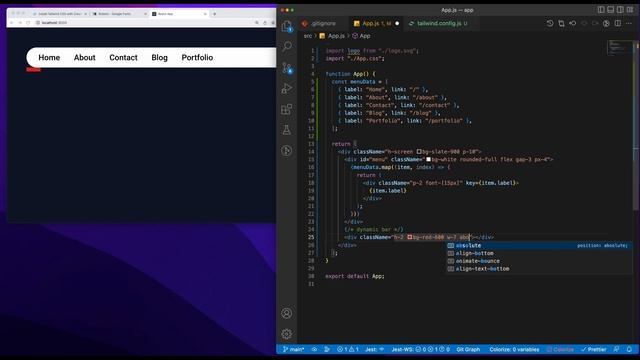The height and width of the screenshot is (360, 640).
Task: Click the open changes icon in editor toolbar
Action: (x=561, y=24)
